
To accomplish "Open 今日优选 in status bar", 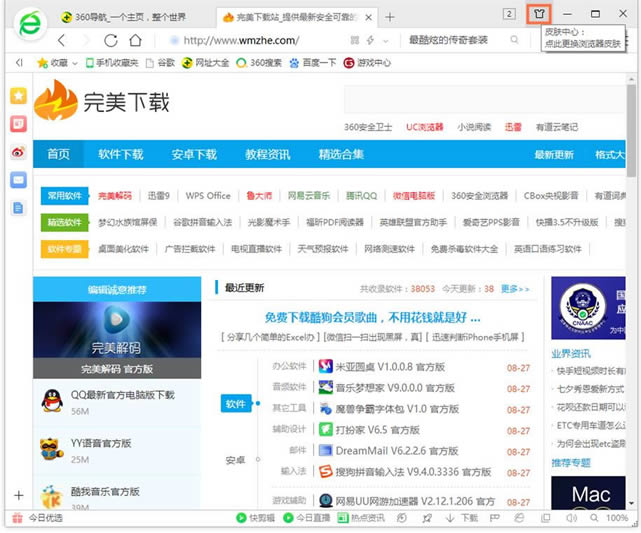I will pos(38,518).
